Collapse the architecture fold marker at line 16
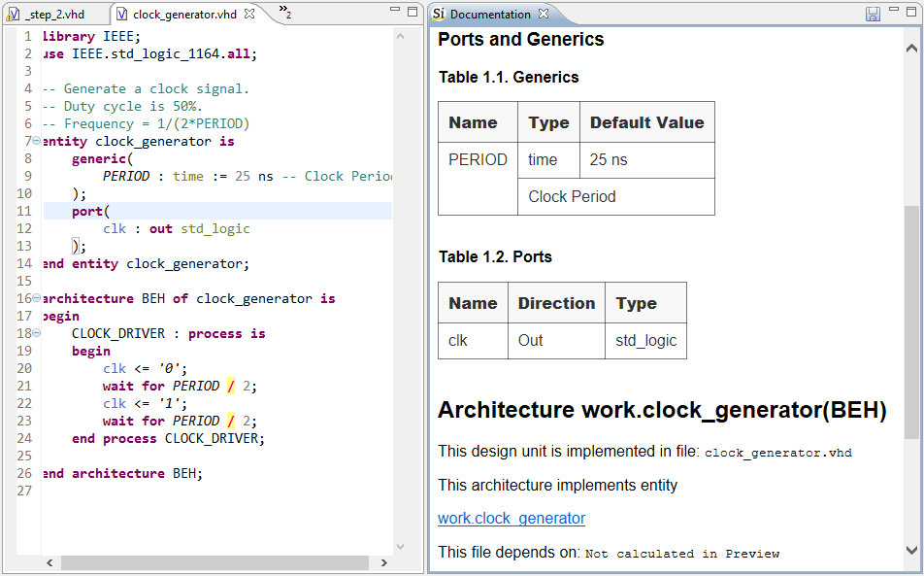924x576 pixels. 37,298
